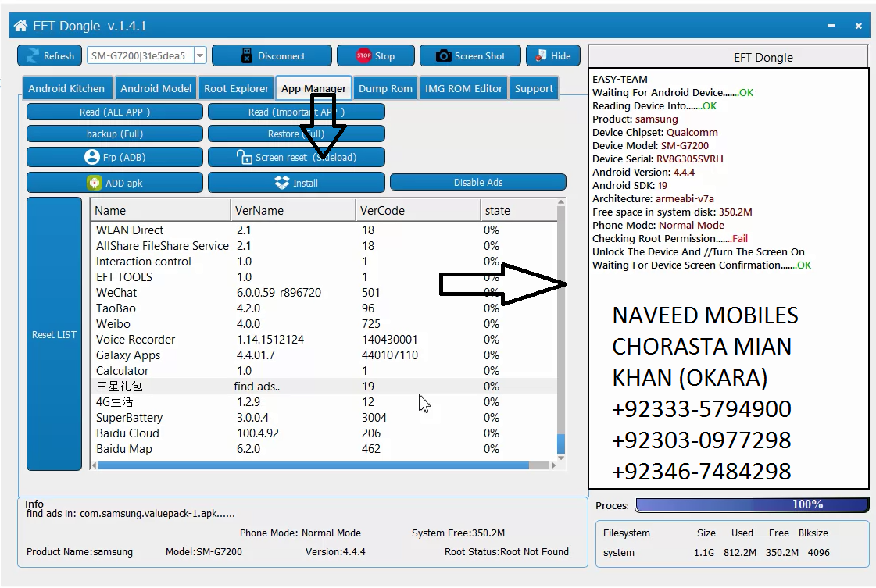Select the Baidu Map row
The height and width of the screenshot is (588, 876).
(x=324, y=449)
